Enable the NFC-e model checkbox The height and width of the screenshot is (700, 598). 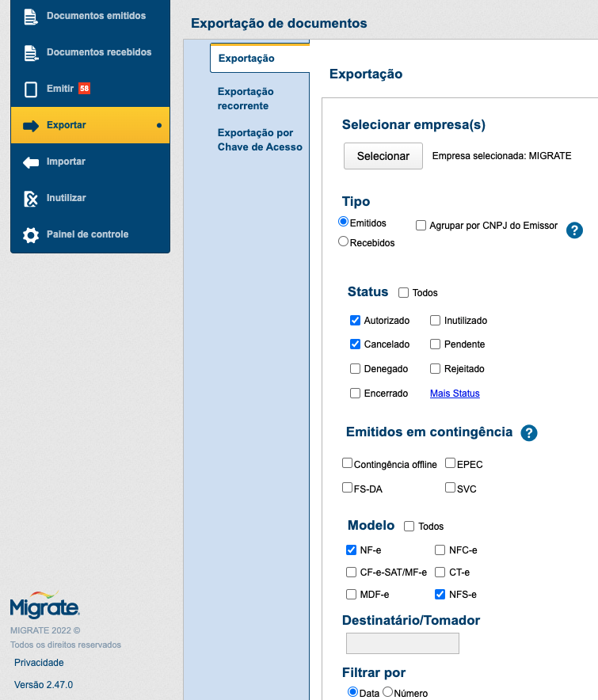pos(440,550)
